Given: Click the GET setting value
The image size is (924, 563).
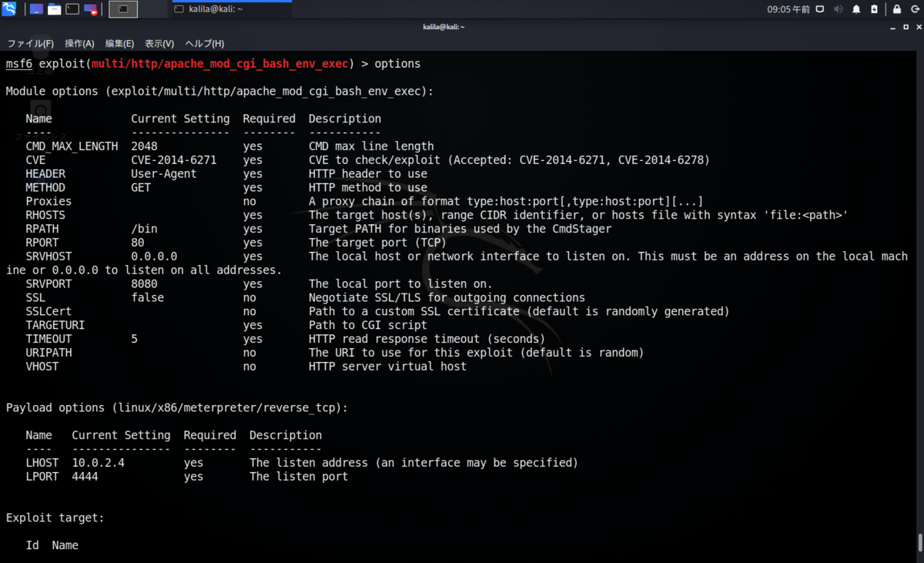Looking at the screenshot, I should [x=141, y=188].
